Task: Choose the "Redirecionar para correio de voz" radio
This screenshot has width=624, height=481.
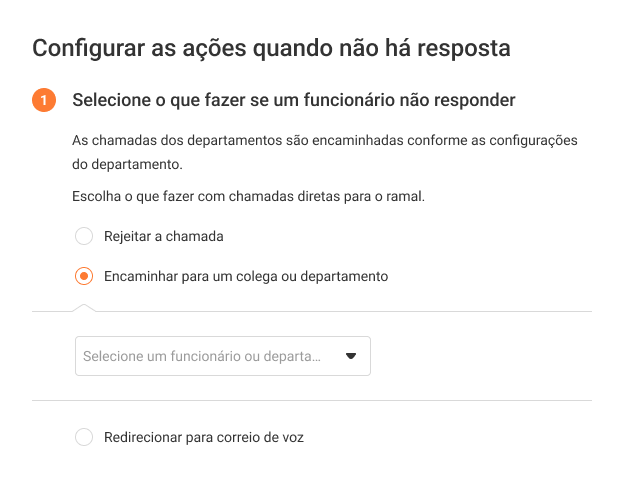Action: [x=84, y=437]
